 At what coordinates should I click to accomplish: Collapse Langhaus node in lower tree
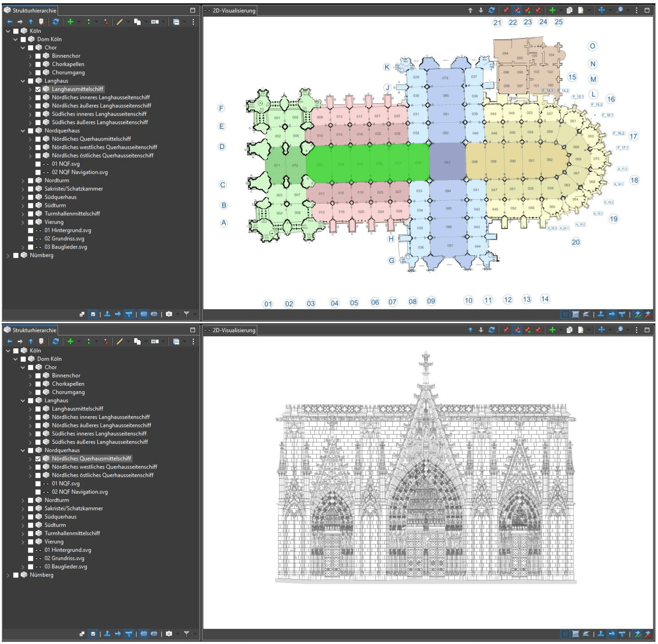23,401
